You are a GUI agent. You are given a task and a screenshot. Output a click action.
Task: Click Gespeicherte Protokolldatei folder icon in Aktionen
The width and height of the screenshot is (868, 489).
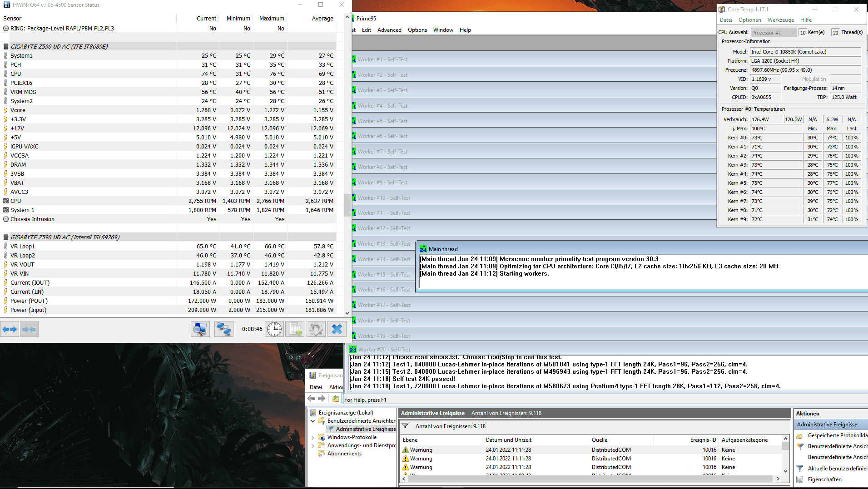click(x=800, y=435)
